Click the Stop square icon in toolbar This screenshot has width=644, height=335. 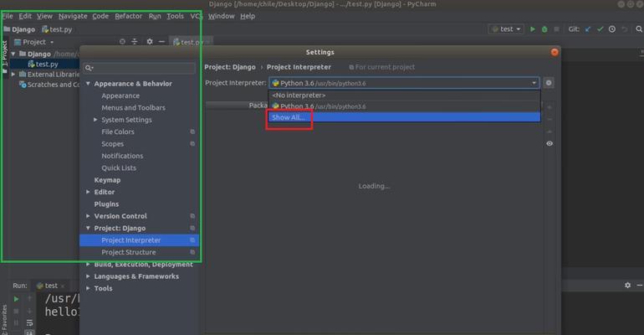(556, 29)
